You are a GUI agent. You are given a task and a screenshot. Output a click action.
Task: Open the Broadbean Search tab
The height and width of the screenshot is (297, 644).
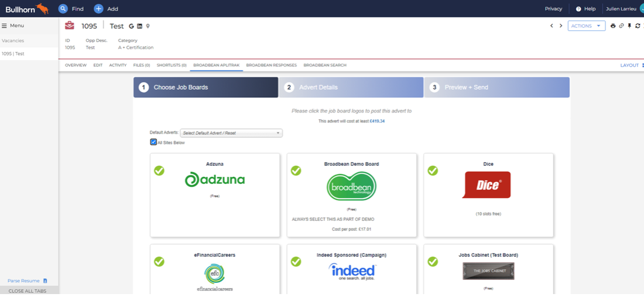325,65
